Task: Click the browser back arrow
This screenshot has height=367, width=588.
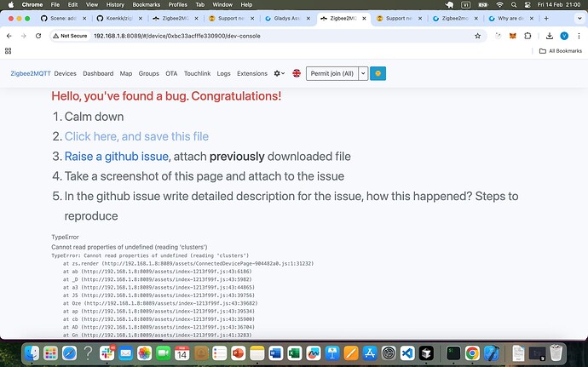Action: click(x=9, y=36)
